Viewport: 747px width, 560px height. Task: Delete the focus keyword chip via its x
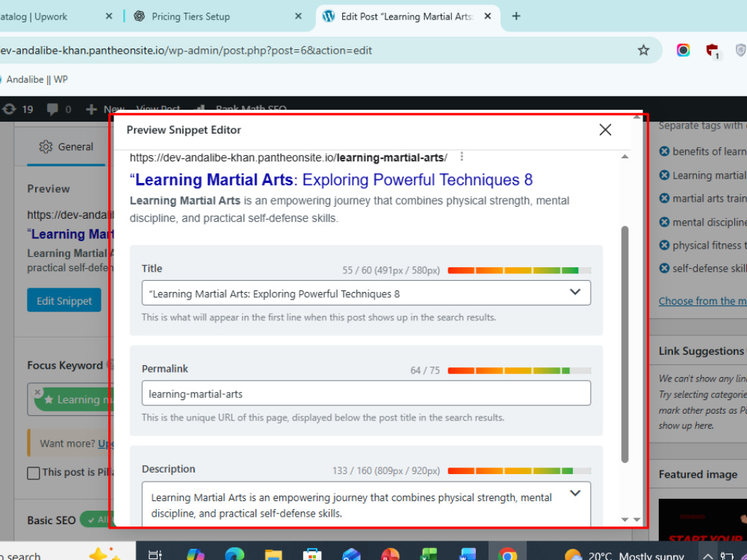[37, 393]
